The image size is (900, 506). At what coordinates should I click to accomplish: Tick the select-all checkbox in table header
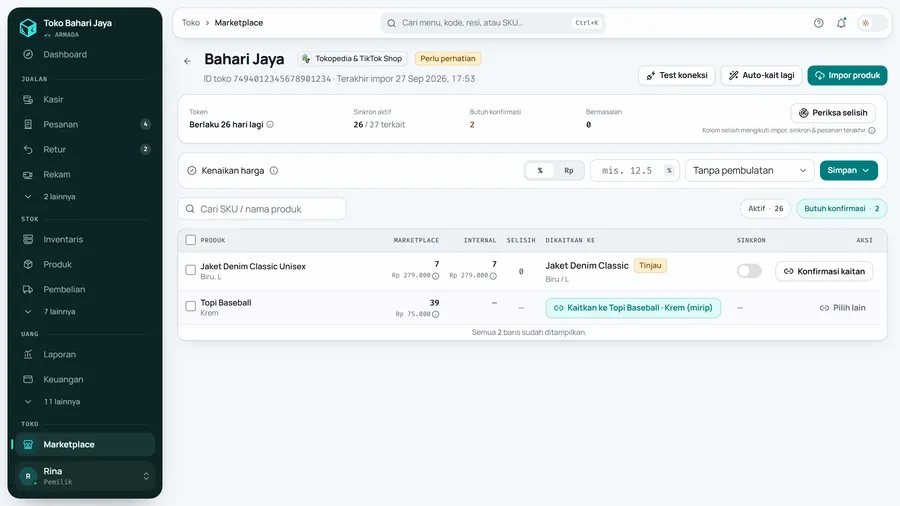(x=191, y=240)
